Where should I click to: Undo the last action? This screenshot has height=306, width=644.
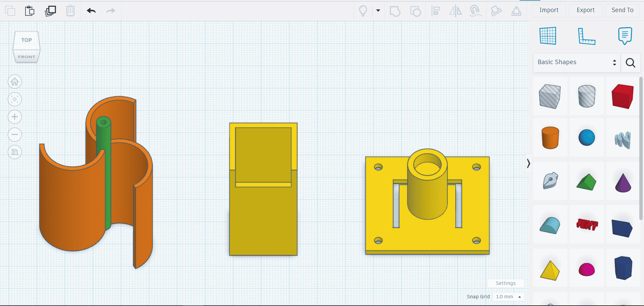(x=91, y=11)
